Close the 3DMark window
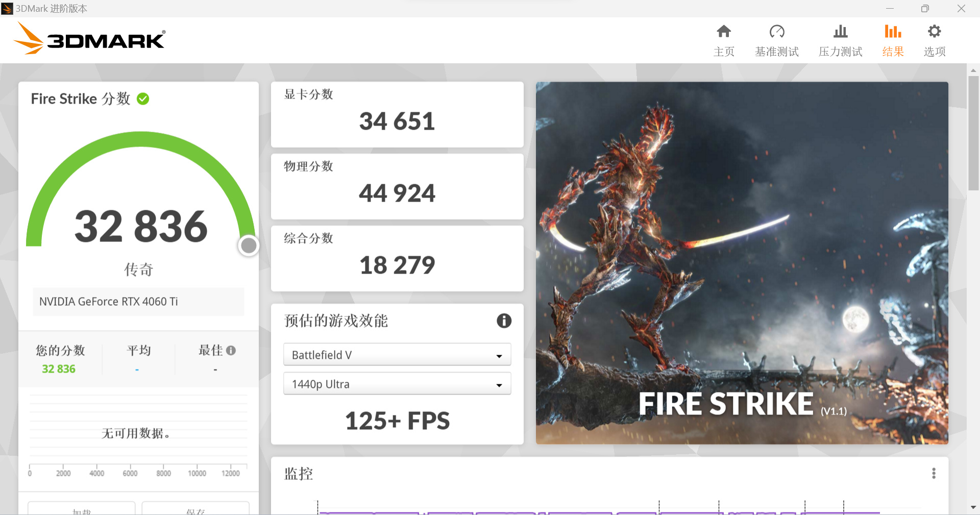 (961, 8)
